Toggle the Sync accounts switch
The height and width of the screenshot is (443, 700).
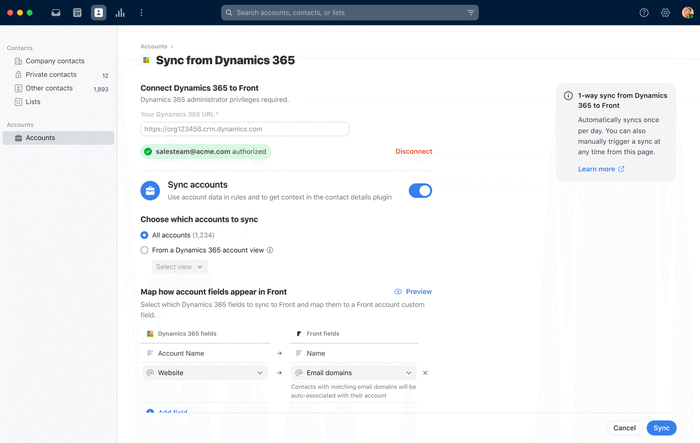tap(420, 191)
